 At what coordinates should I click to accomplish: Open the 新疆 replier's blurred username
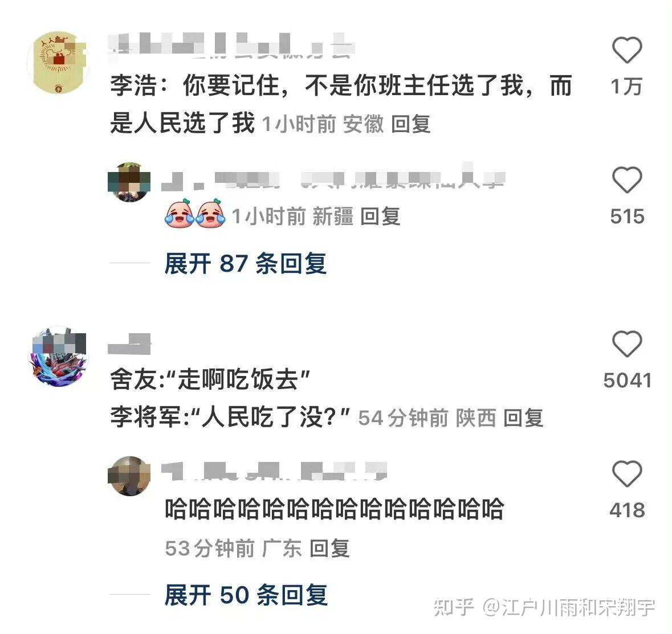[333, 179]
